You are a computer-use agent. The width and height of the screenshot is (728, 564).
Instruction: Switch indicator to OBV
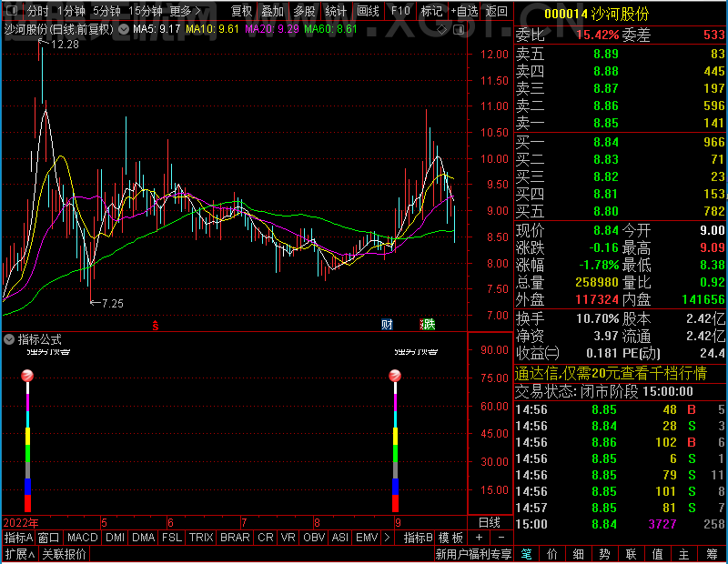coord(314,538)
